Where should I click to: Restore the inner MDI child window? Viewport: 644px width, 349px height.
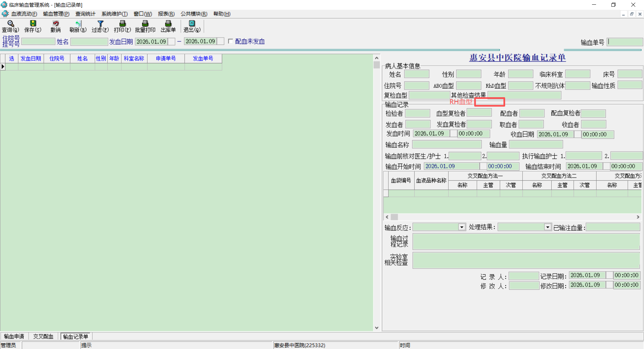[x=632, y=14]
